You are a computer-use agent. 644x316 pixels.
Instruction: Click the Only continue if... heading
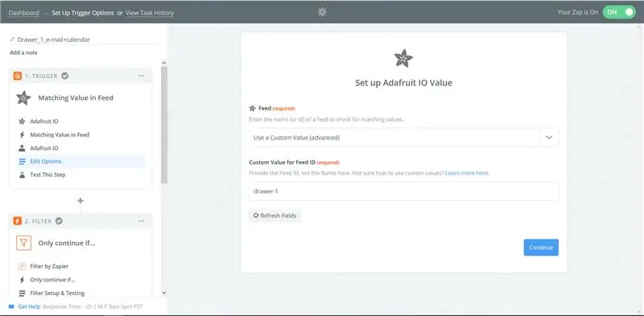[x=67, y=243]
